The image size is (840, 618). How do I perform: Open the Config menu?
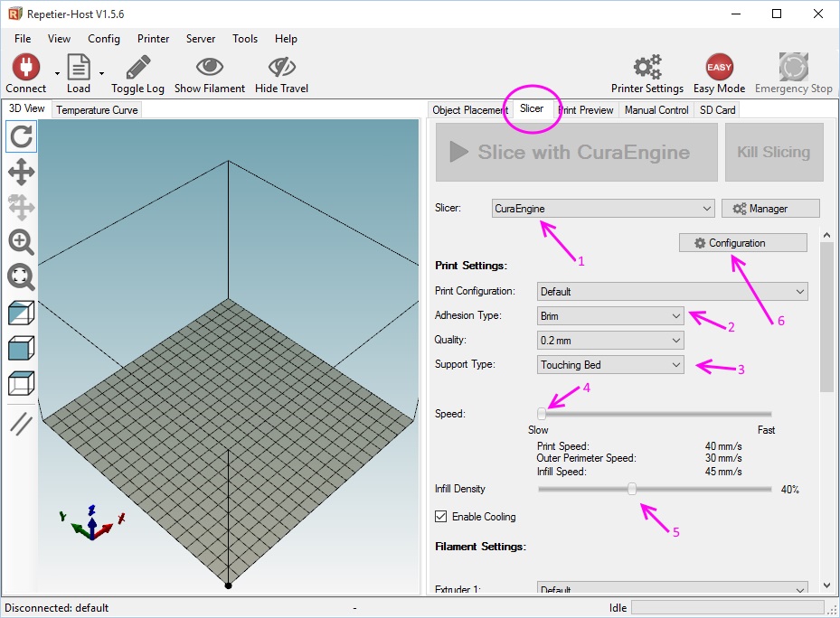coord(104,39)
